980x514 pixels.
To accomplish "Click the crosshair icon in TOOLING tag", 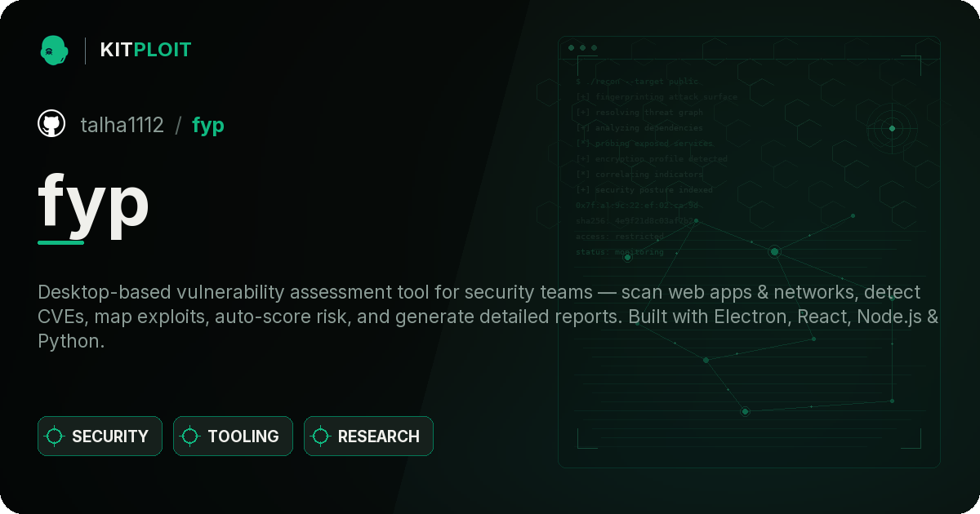I will pyautogui.click(x=190, y=436).
